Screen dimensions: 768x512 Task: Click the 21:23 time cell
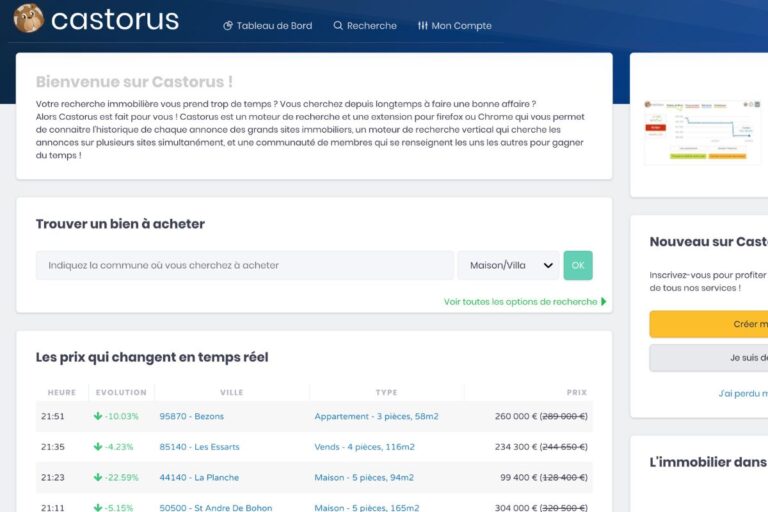pos(52,477)
